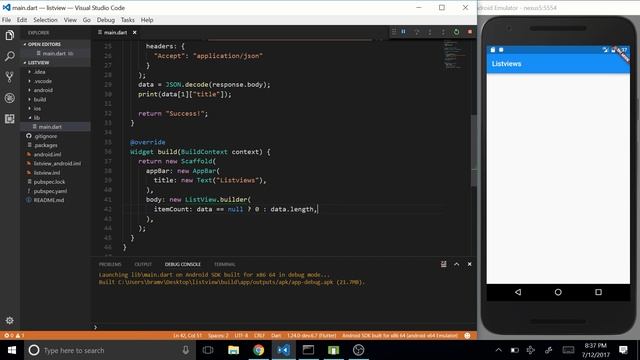
Task: Switch to the Terminal panel tab
Action: [224, 264]
